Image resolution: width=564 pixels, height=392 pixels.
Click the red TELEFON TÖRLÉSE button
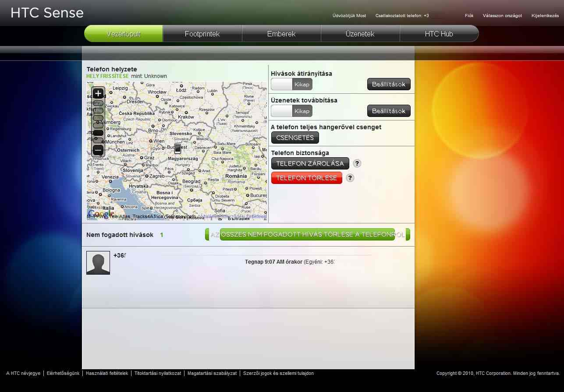(306, 178)
